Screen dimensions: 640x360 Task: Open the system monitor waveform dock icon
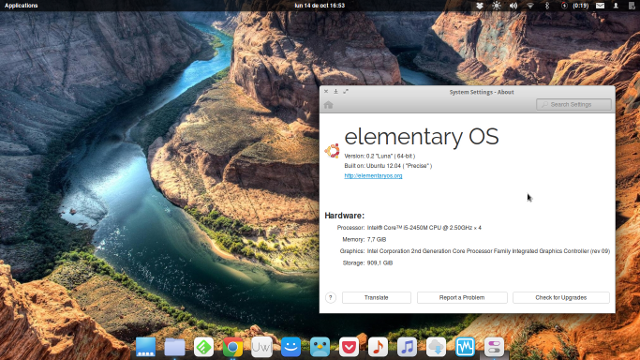(465, 347)
